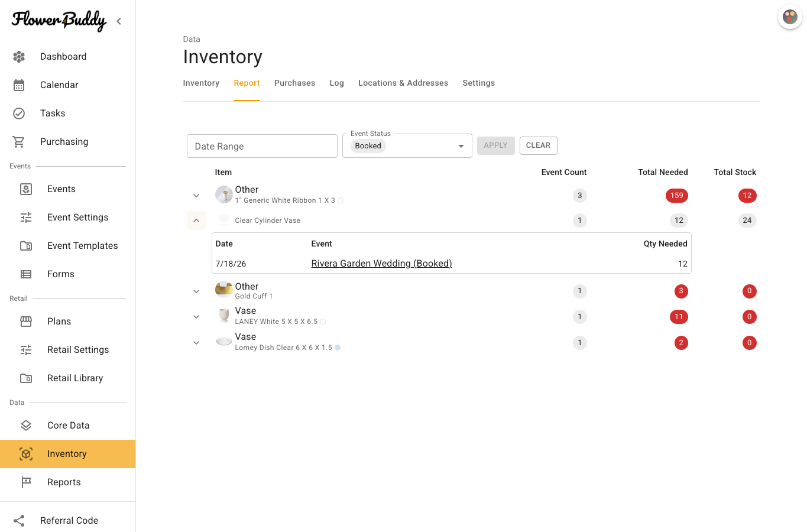Click the Calendar sidebar icon
807x532 pixels.
[19, 85]
